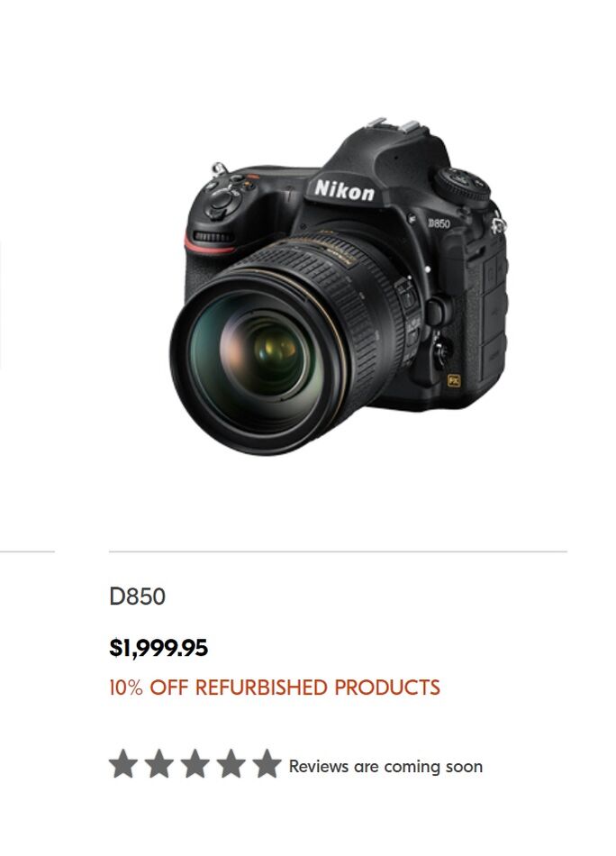Click the memory card door on camera side

tap(491, 316)
